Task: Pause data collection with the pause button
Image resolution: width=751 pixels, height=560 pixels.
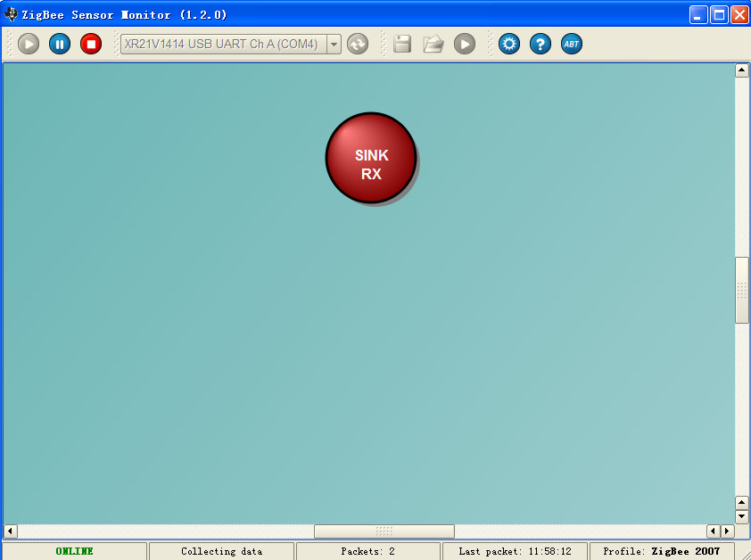Action: click(60, 44)
